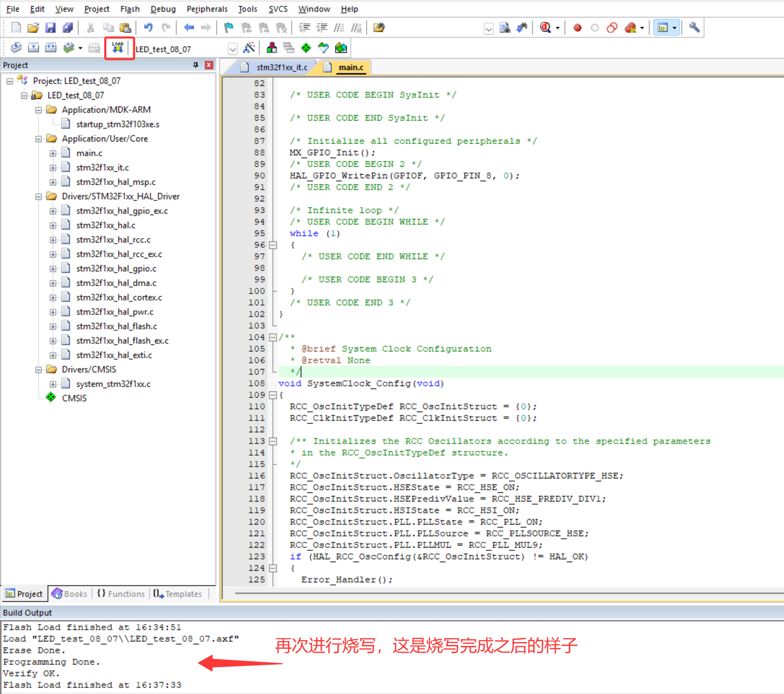
Task: Open Find in Files with the folder-binoculars icon
Action: click(x=379, y=28)
